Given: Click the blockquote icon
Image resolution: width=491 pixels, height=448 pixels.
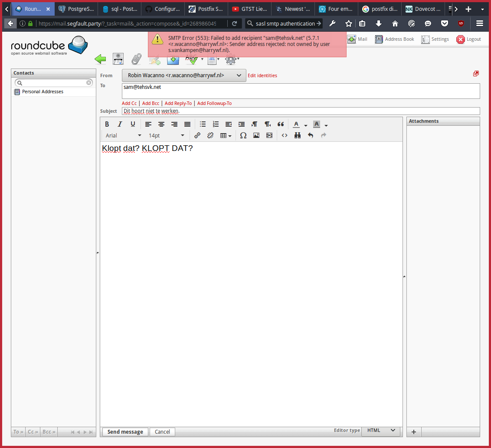Looking at the screenshot, I should (x=281, y=124).
